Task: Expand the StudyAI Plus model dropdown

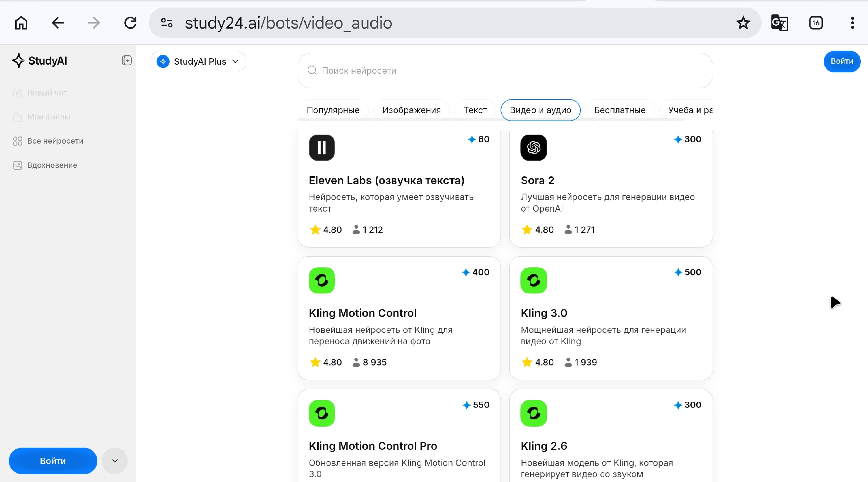Action: 198,62
